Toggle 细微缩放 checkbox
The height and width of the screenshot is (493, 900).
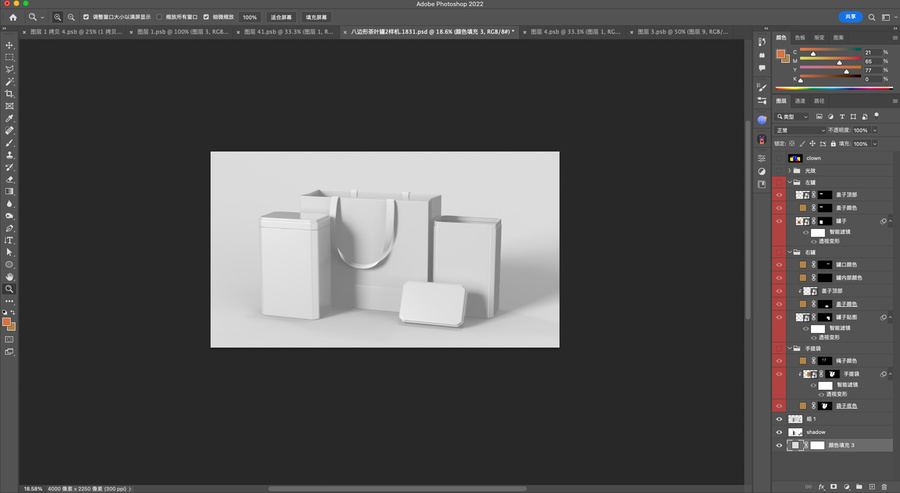click(x=206, y=17)
